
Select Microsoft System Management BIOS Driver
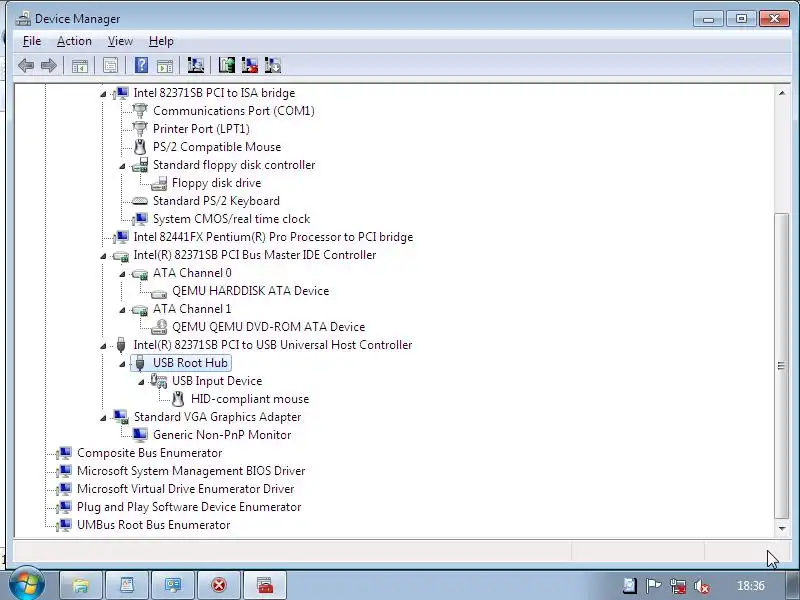tap(191, 470)
